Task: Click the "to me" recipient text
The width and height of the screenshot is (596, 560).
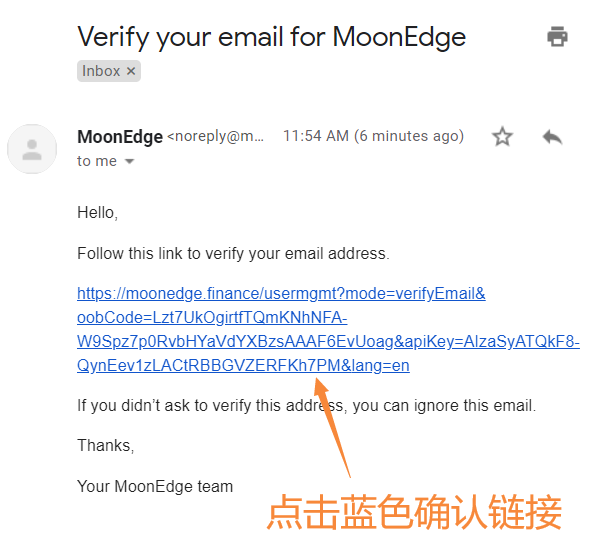Action: tap(97, 161)
